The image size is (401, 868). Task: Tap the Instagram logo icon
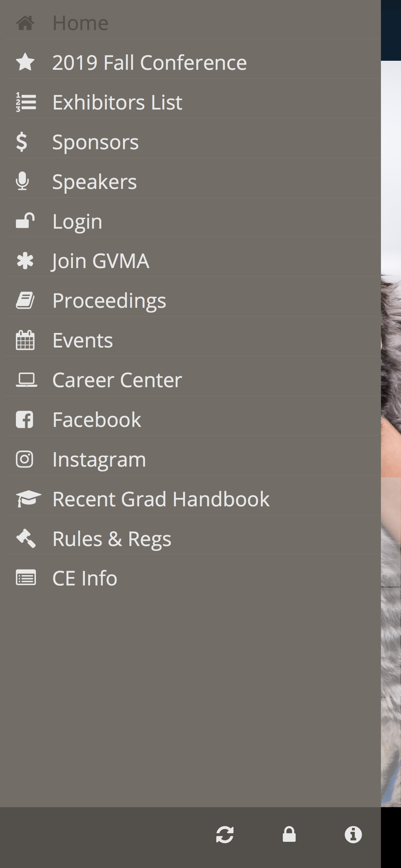[25, 459]
